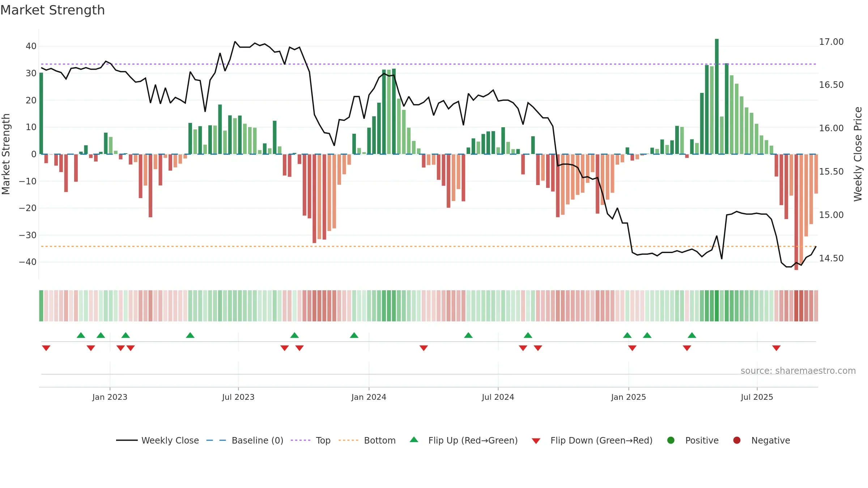Screen dimensions: 868x488
Task: Click the 40 left axis tick label
Action: 31,46
